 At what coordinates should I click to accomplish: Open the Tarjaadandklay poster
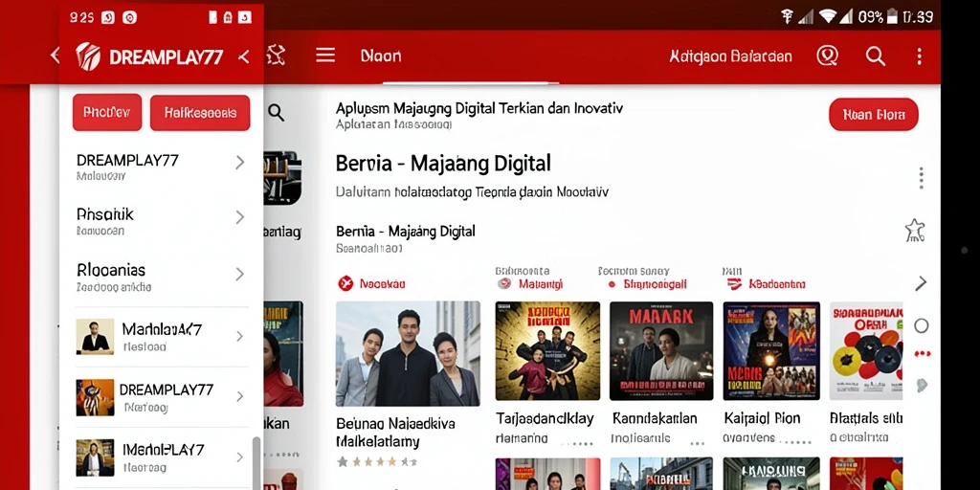[547, 350]
